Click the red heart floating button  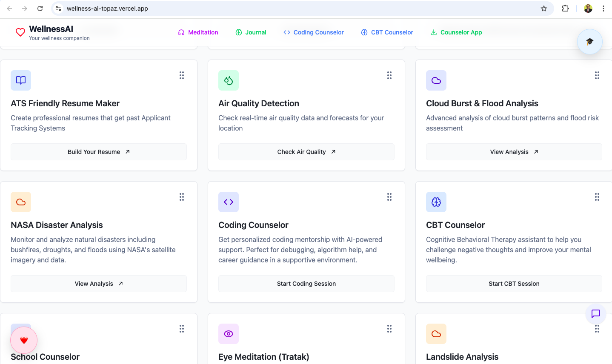tap(24, 340)
